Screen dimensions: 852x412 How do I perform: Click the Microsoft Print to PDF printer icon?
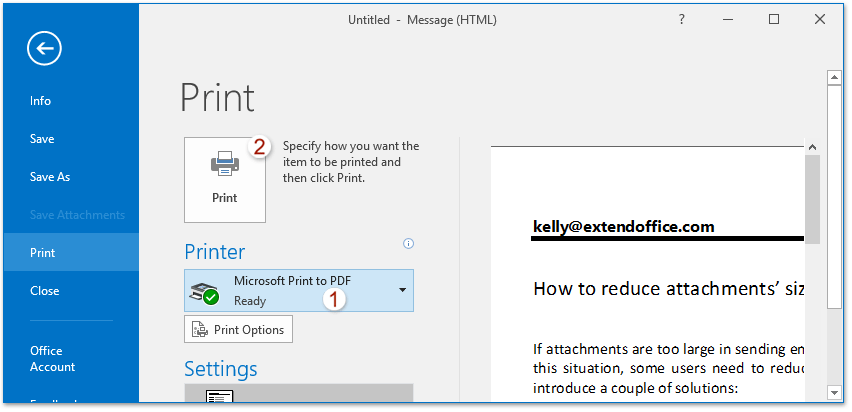tap(206, 291)
